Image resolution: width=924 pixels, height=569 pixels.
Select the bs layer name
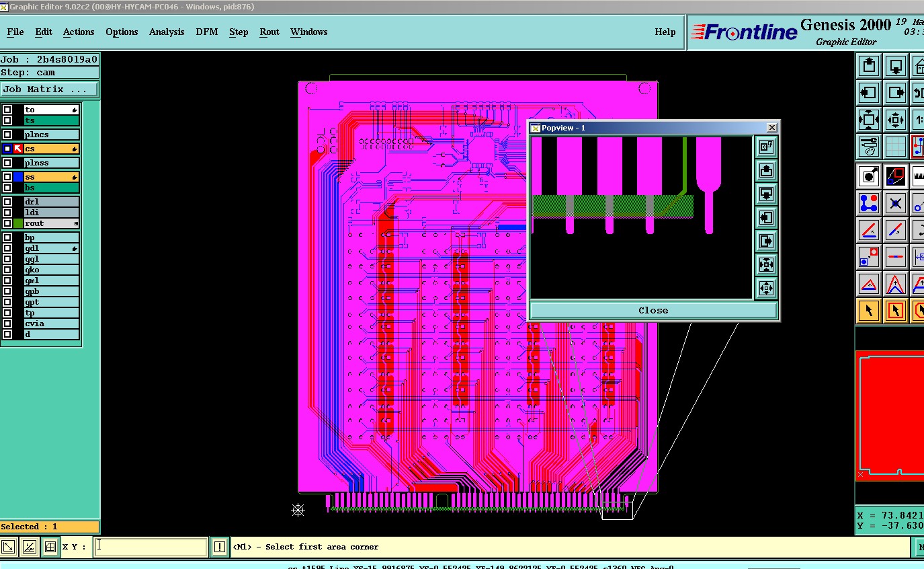click(52, 188)
